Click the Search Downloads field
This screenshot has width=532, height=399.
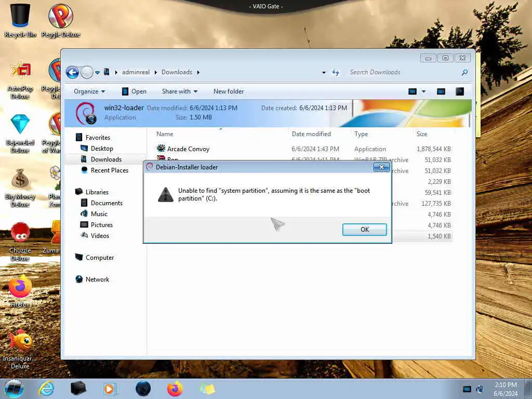point(404,72)
